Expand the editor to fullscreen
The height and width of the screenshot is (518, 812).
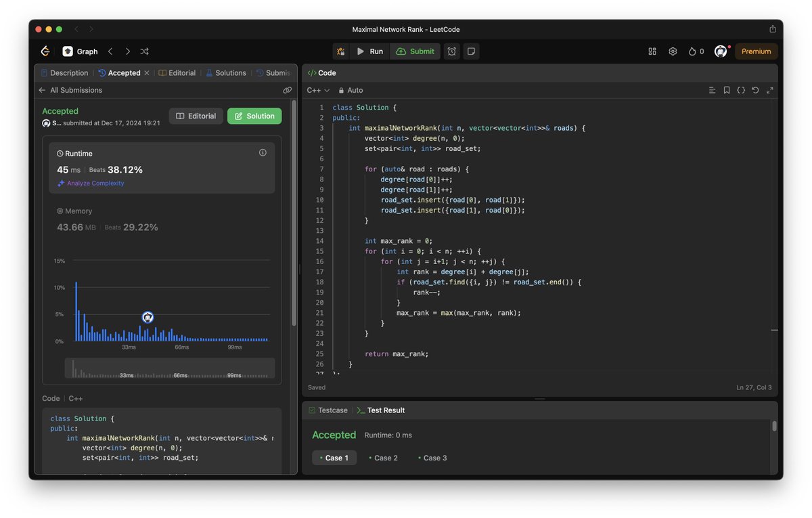770,90
